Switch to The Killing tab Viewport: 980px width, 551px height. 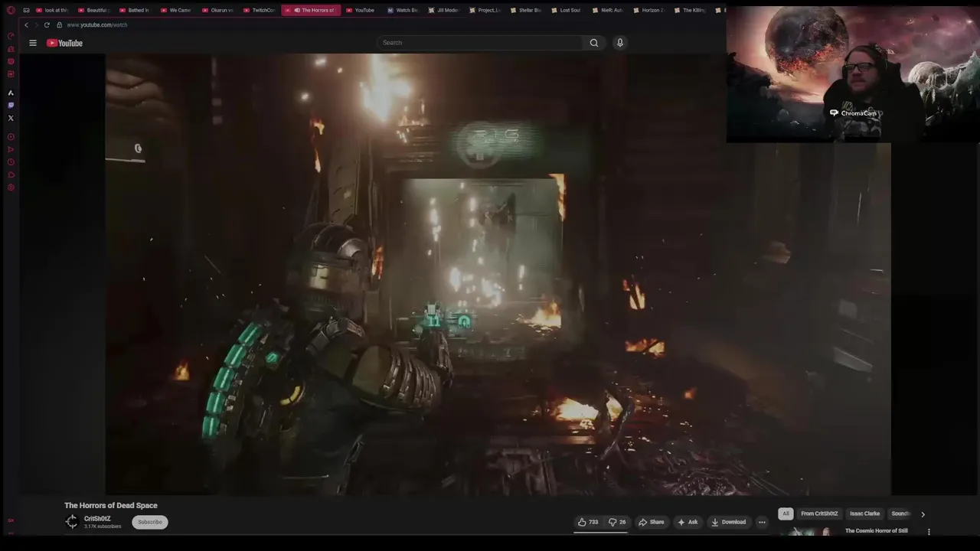[x=691, y=10]
